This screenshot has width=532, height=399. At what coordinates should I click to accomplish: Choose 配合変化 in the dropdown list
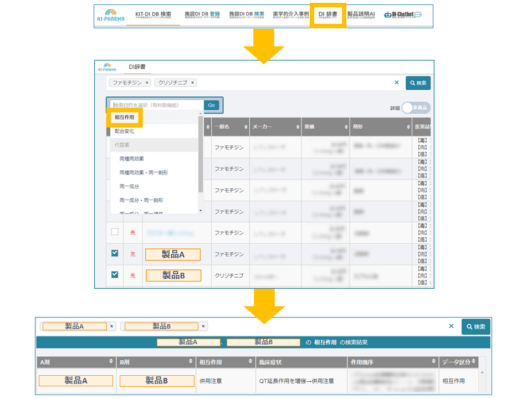click(124, 131)
